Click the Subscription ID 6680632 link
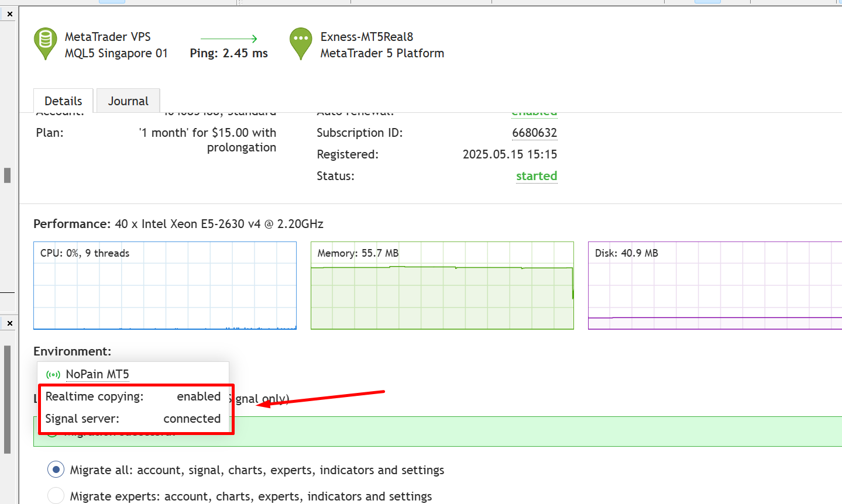Viewport: 842px width, 504px height. (535, 133)
